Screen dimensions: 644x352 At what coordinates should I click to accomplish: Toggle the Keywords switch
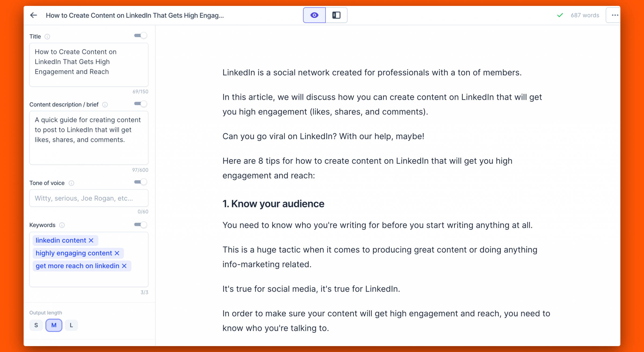[x=141, y=225]
